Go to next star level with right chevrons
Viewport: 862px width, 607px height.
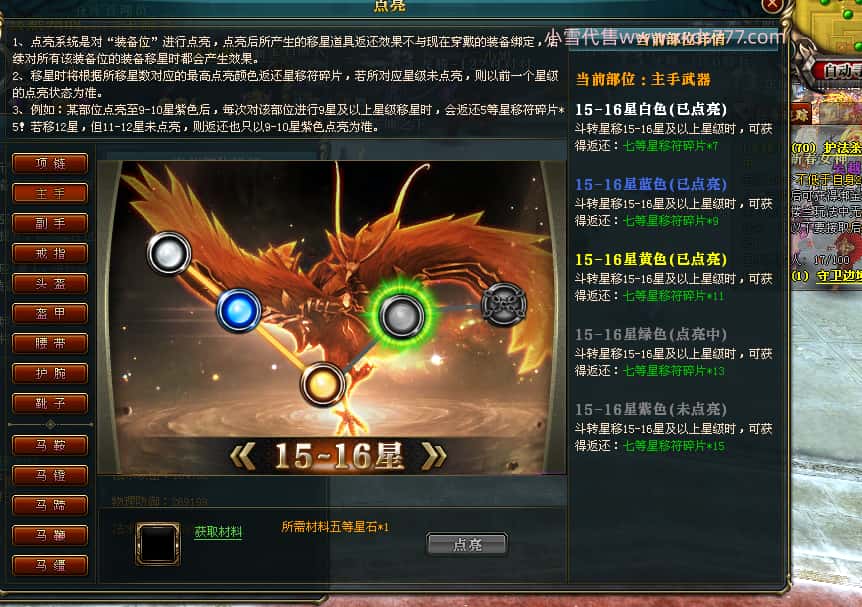click(434, 456)
